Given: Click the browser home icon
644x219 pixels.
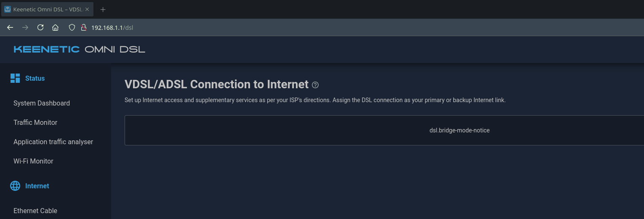Looking at the screenshot, I should coord(55,28).
